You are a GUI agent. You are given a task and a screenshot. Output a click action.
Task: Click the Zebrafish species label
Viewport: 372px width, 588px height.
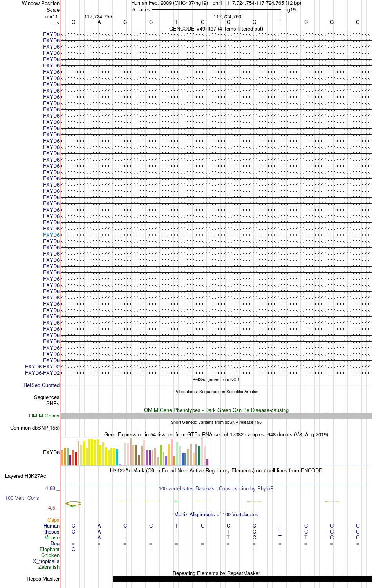[49, 567]
